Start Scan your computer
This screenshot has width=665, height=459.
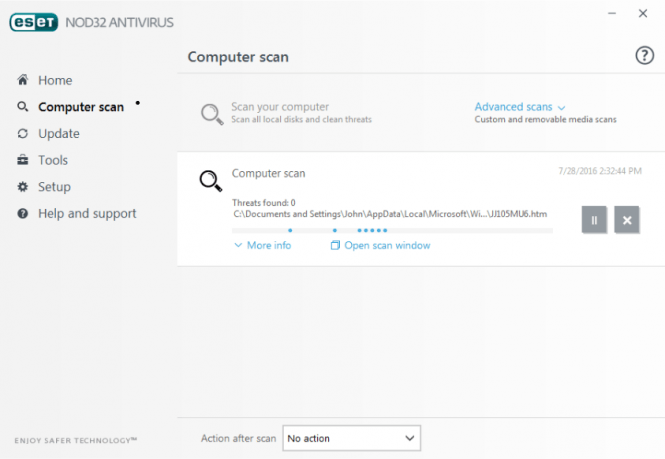(x=280, y=107)
